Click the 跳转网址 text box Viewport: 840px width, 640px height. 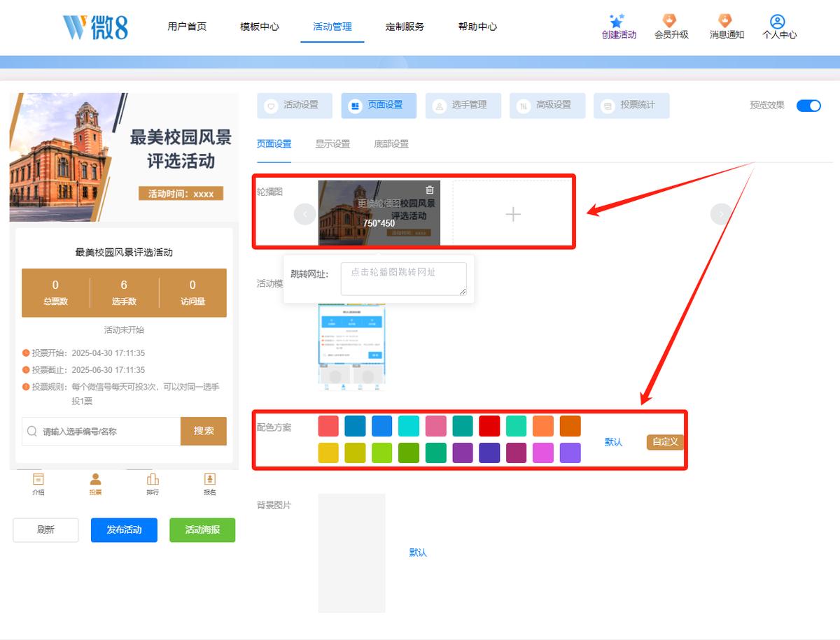[404, 279]
